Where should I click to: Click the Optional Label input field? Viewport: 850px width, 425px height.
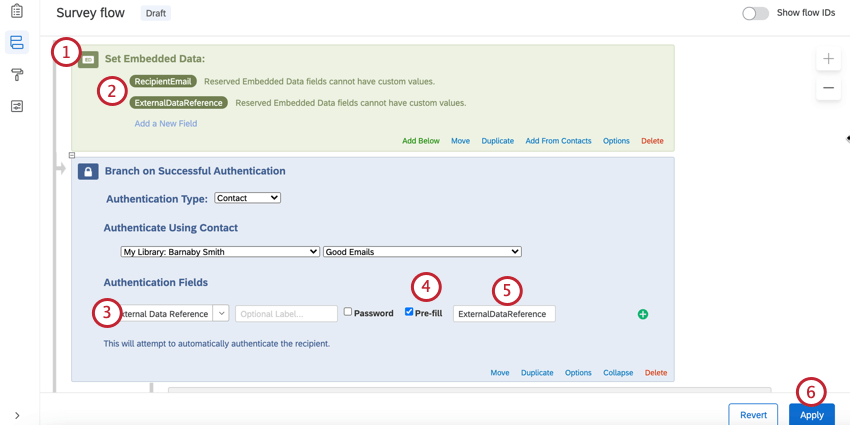[286, 314]
